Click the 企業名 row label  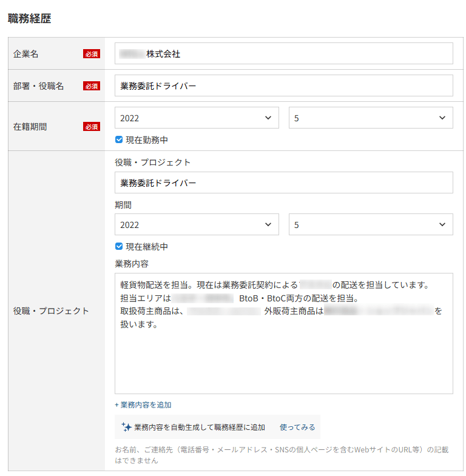coord(26,54)
